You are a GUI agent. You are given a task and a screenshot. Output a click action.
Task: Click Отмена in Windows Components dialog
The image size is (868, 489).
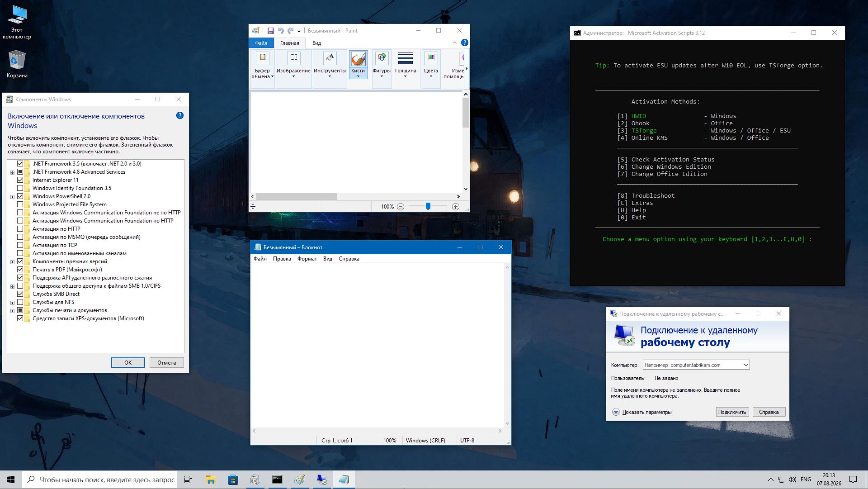pyautogui.click(x=167, y=362)
